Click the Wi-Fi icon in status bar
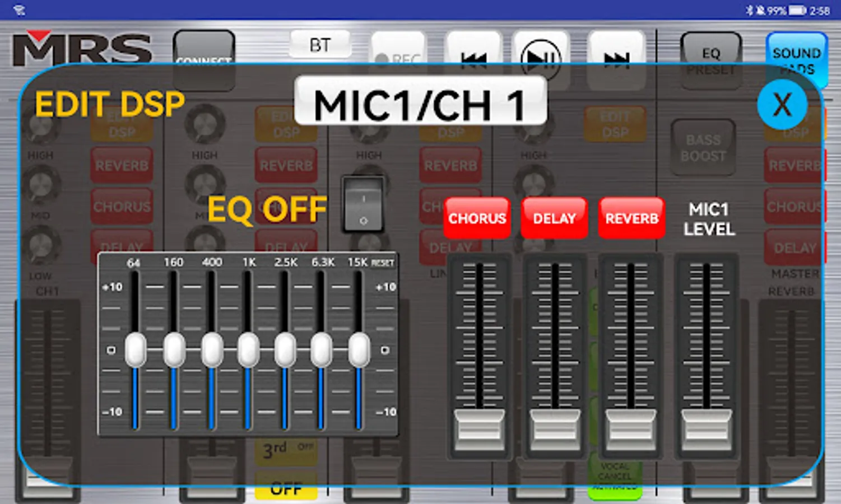841x504 pixels. (19, 11)
